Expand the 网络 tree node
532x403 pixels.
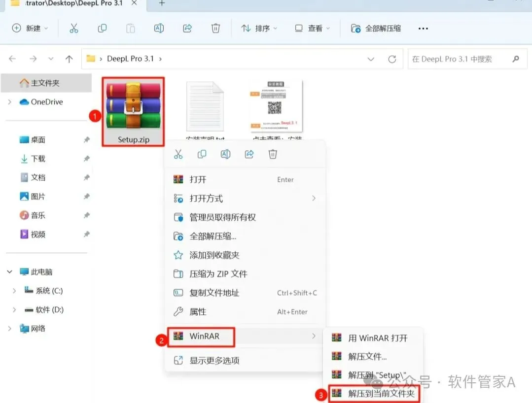9,329
